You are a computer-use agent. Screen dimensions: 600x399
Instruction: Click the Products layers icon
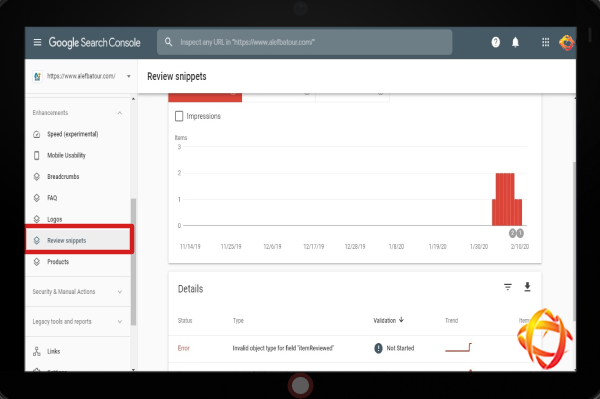pos(37,262)
